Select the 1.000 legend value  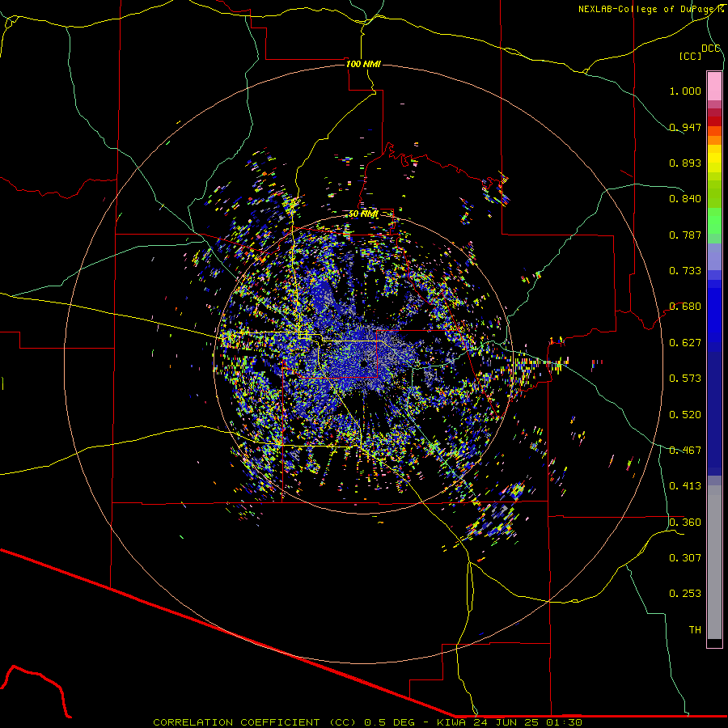tap(685, 91)
